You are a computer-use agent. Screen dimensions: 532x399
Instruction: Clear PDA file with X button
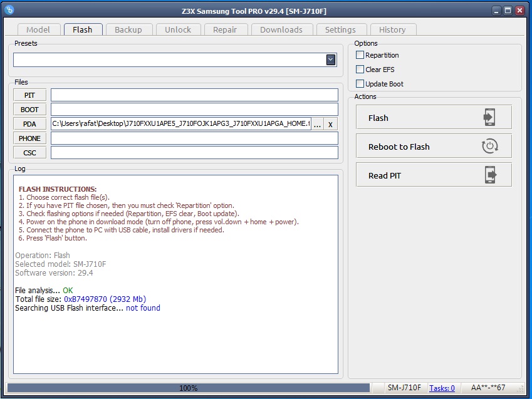[x=330, y=124]
